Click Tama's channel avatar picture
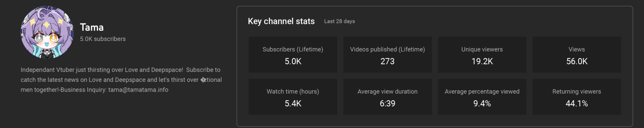This screenshot has height=128, width=644. [47, 32]
